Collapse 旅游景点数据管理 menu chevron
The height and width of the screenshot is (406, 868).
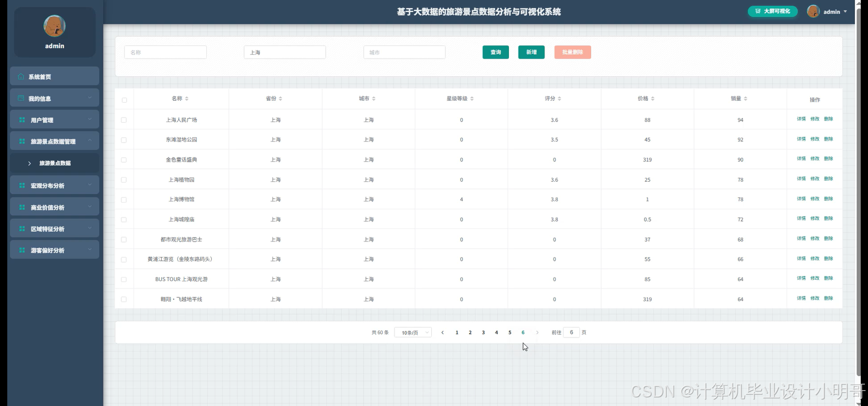tap(90, 140)
